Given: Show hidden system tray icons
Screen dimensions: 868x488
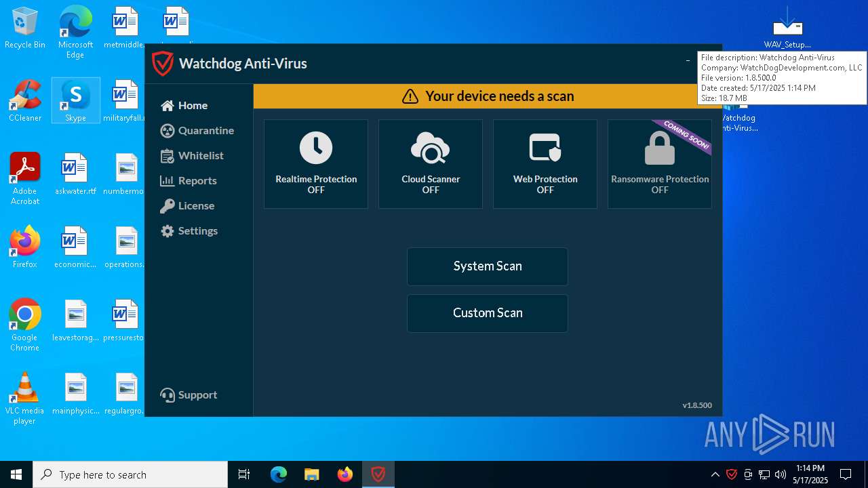Looking at the screenshot, I should click(x=715, y=474).
